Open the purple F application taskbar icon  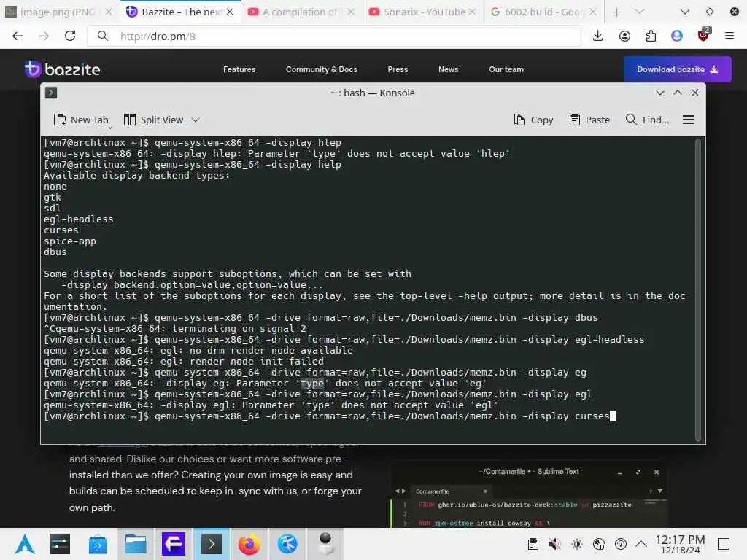(174, 544)
